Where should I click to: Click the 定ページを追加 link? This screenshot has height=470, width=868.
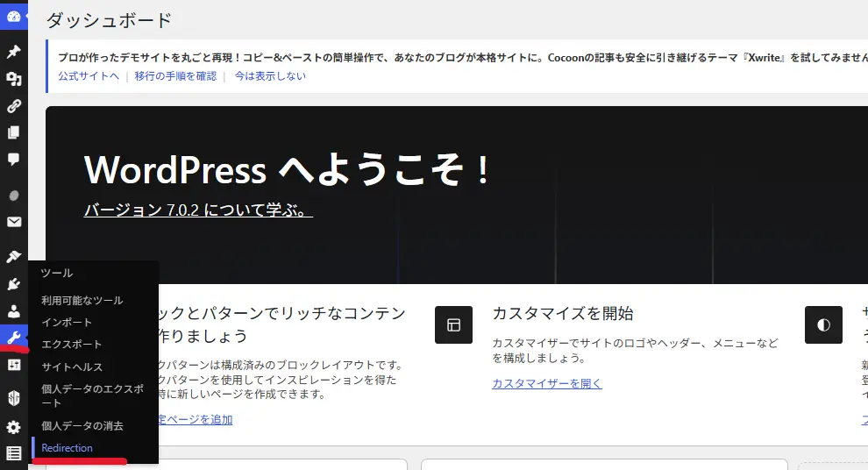point(196,420)
